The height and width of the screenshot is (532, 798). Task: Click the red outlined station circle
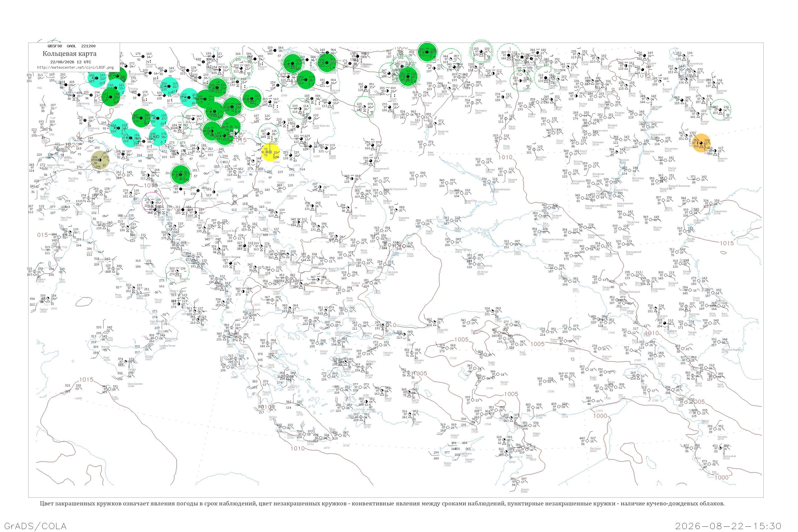tap(152, 202)
